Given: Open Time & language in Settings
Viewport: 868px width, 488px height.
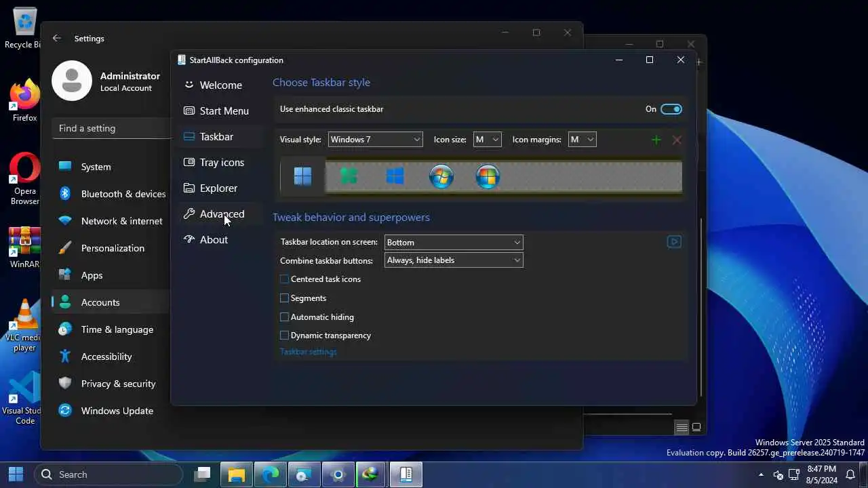Looking at the screenshot, I should [x=111, y=329].
